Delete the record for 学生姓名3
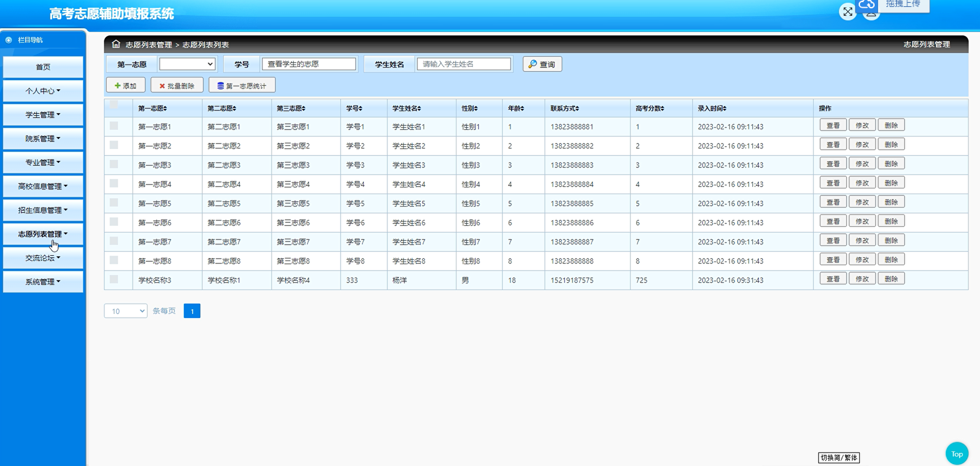Screen dimensions: 980x466 click(891, 164)
